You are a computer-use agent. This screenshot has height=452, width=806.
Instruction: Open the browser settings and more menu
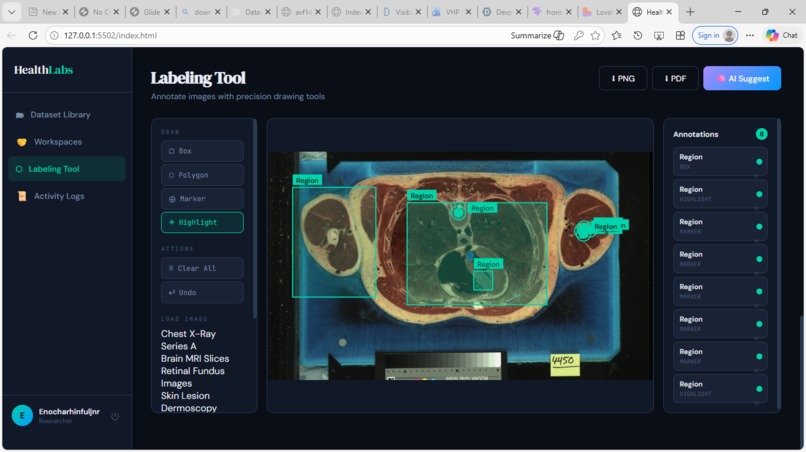click(x=750, y=35)
